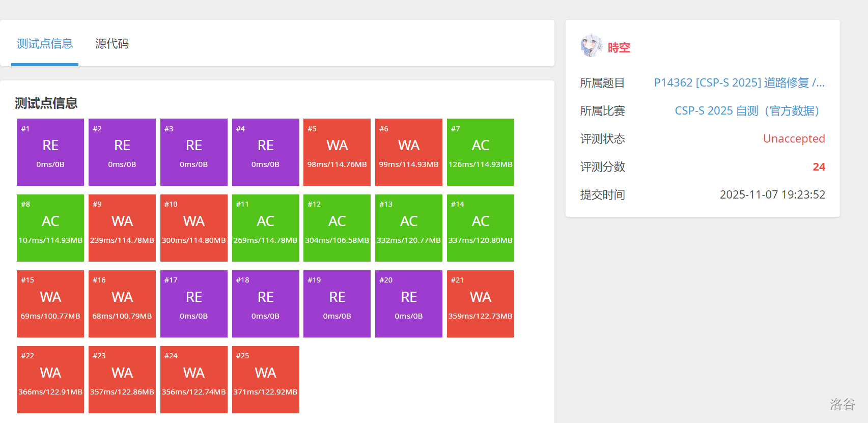868x423 pixels.
Task: Click test case #3 RE tile
Action: (193, 152)
